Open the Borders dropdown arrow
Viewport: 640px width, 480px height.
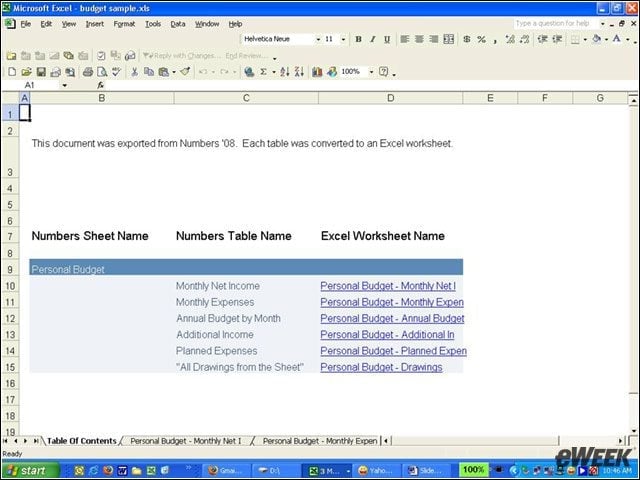(x=585, y=40)
